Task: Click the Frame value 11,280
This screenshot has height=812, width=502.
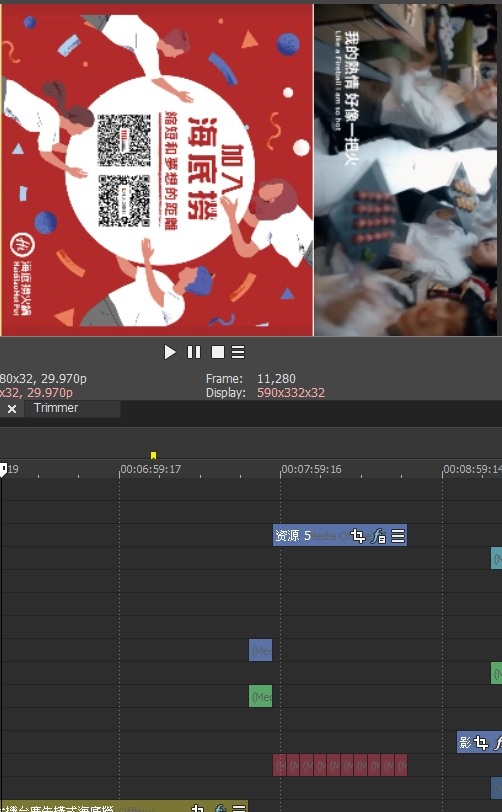Action: pyautogui.click(x=276, y=379)
